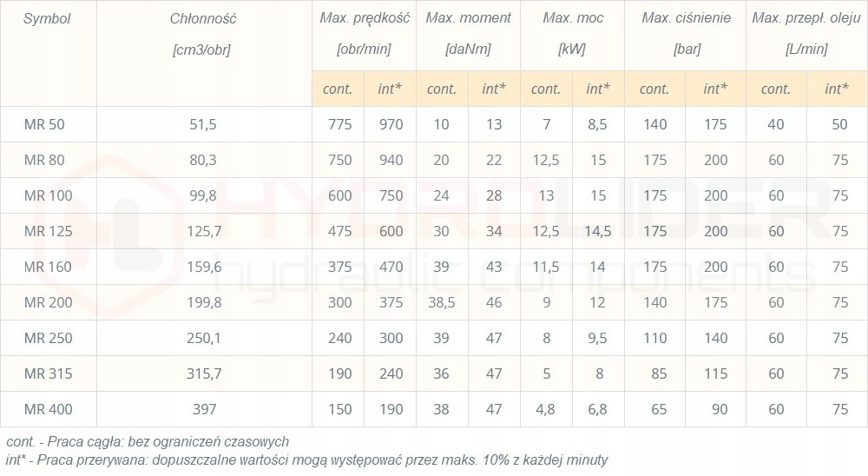The width and height of the screenshot is (868, 476).
Task: Click the 115 pressure value
Action: (716, 374)
